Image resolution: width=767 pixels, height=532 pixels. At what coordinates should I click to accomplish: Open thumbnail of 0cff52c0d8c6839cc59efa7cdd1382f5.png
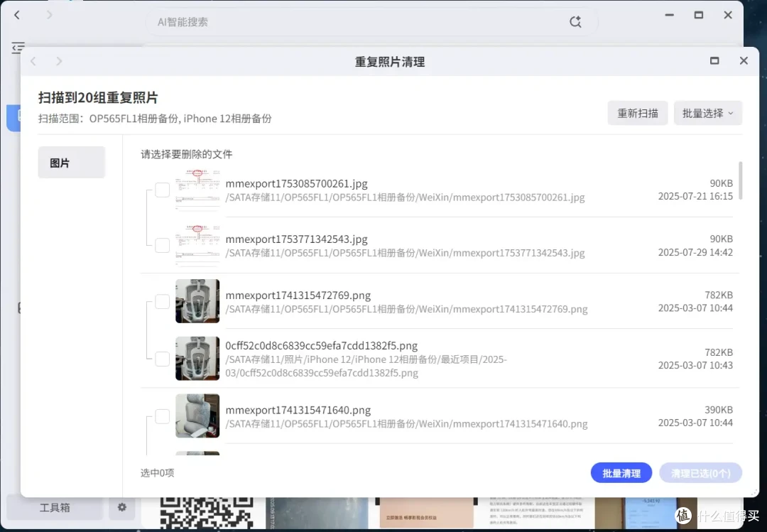(x=197, y=358)
